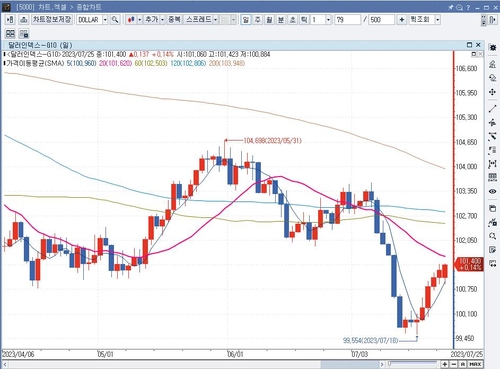Click the magnifier symbol search icon

pyautogui.click(x=115, y=20)
